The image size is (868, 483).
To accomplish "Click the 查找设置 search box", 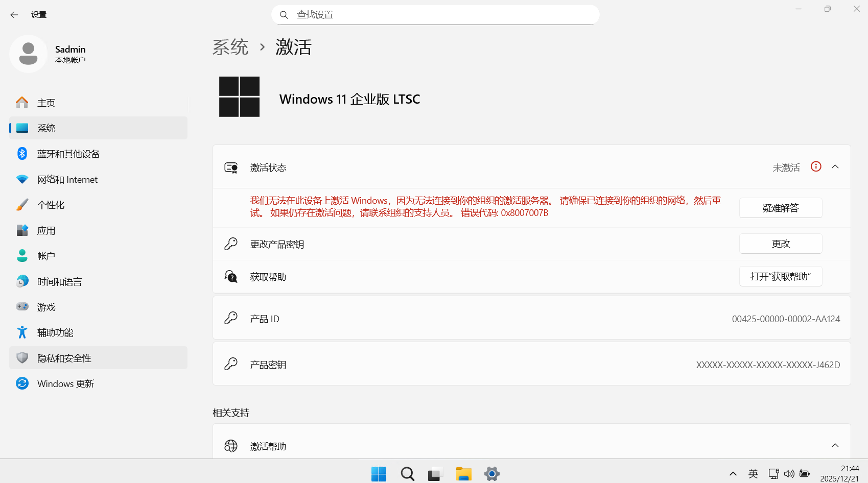I will tap(435, 15).
